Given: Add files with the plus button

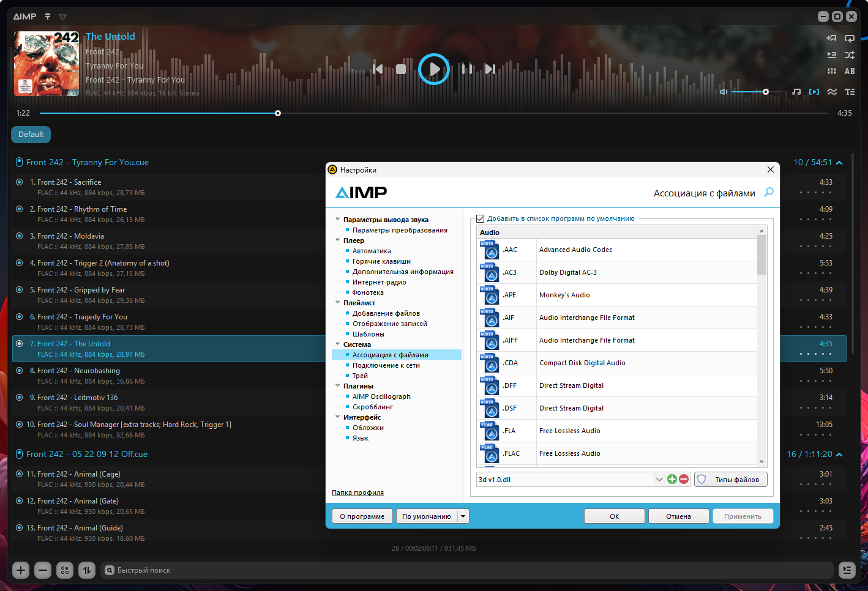Looking at the screenshot, I should click(x=21, y=570).
